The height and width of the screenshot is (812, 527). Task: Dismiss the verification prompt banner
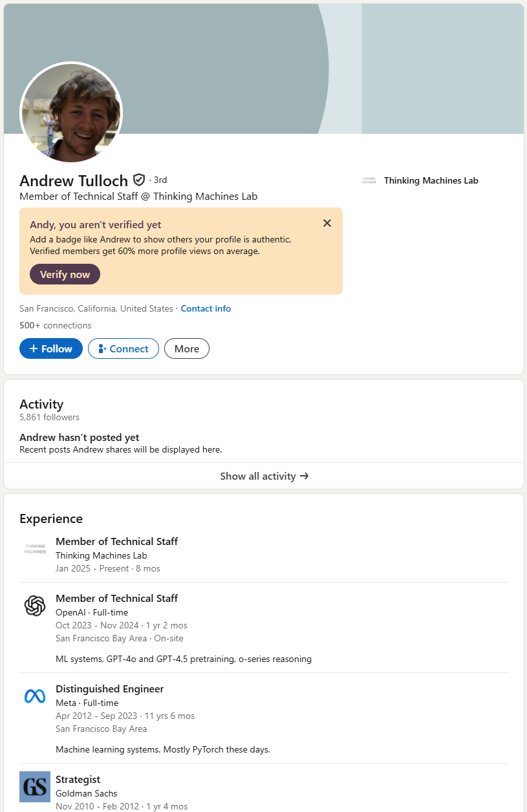coord(327,223)
